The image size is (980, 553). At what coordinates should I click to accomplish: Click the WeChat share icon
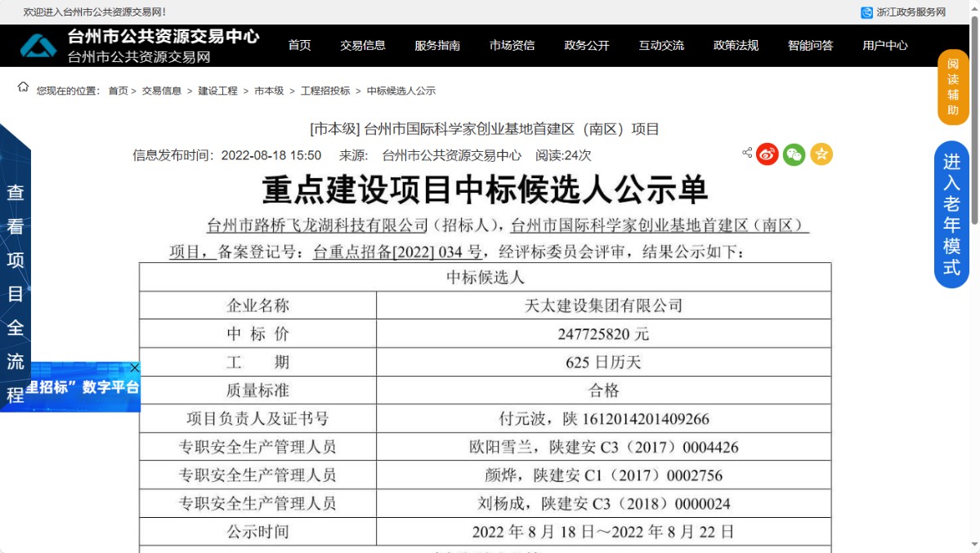coord(794,154)
